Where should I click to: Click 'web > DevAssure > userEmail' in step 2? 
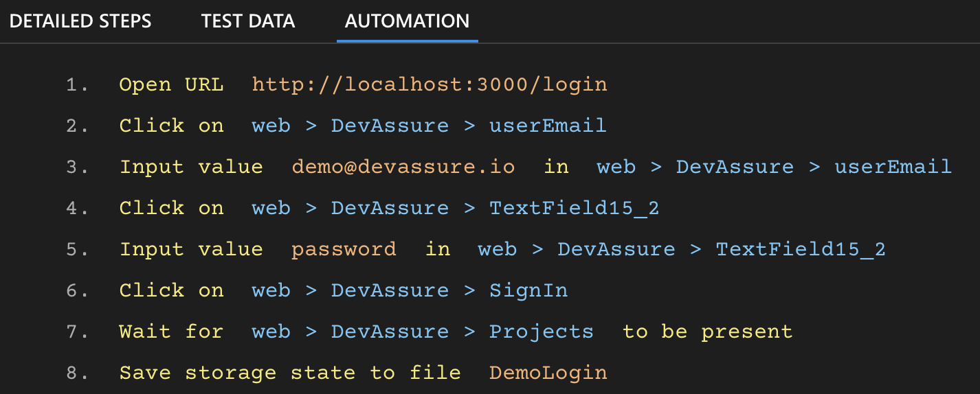(430, 126)
